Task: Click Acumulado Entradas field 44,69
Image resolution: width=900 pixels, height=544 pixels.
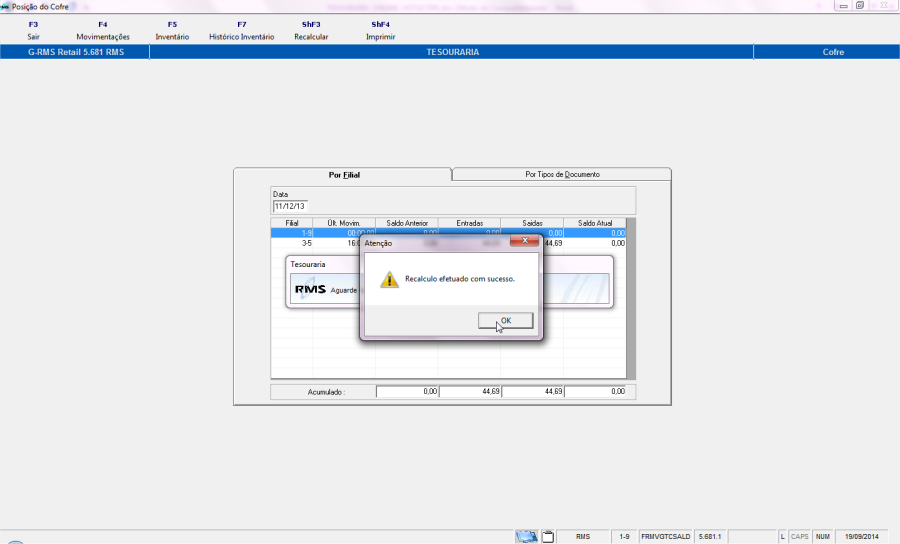Action: click(470, 391)
